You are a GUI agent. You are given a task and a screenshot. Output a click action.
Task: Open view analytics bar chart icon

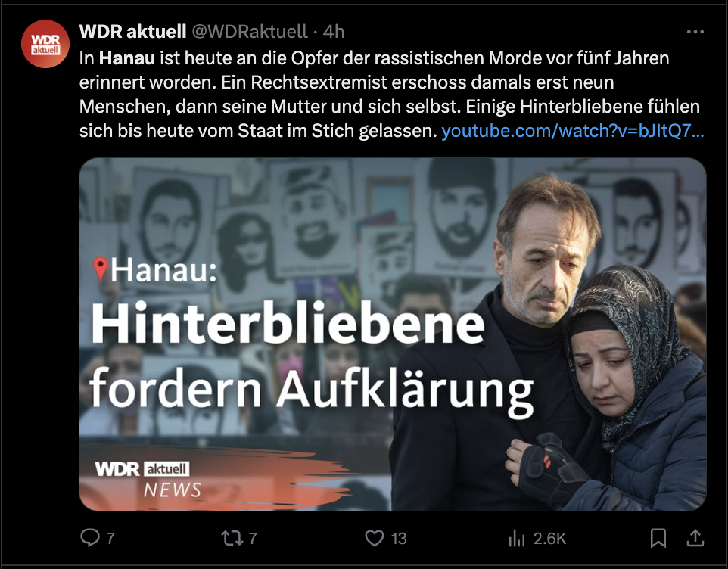point(517,539)
